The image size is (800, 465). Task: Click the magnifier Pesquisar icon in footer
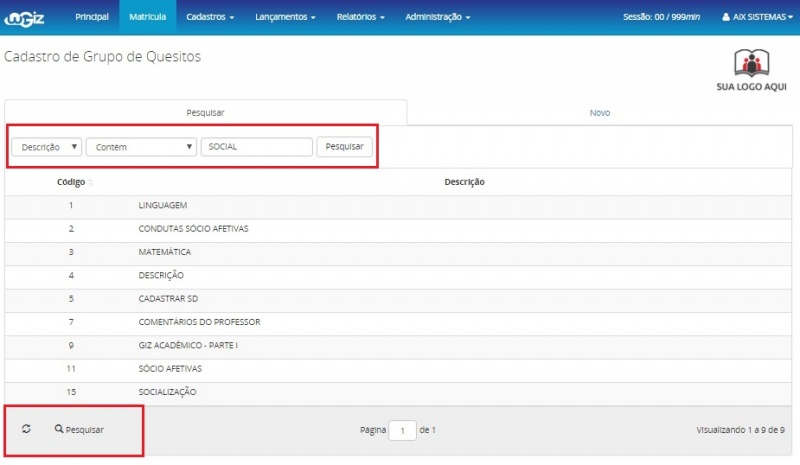coord(60,429)
